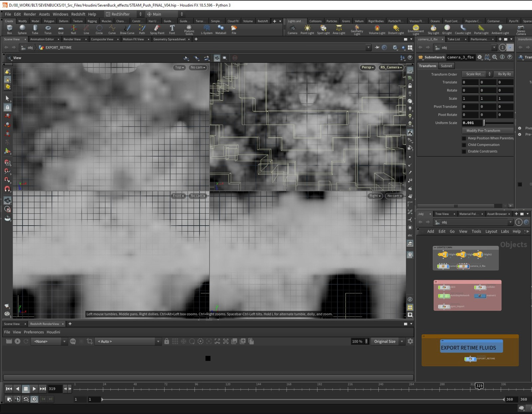Open the Persp viewport view menu
The height and width of the screenshot is (414, 532).
click(x=367, y=67)
